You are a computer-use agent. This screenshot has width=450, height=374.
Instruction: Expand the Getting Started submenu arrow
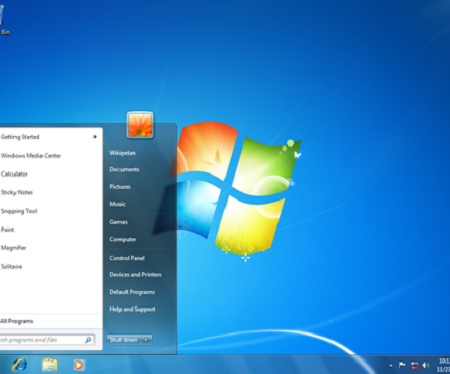coord(95,137)
